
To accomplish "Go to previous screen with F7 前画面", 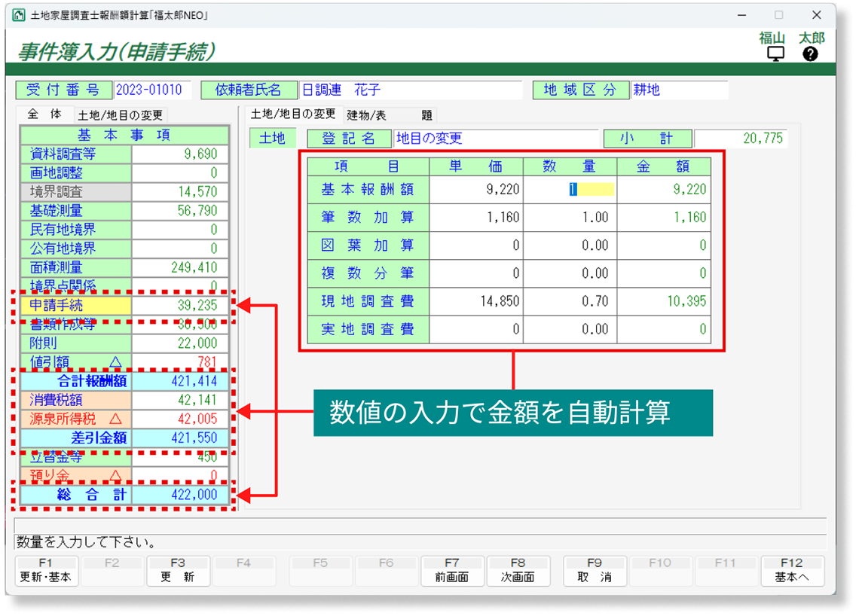I will (x=452, y=571).
